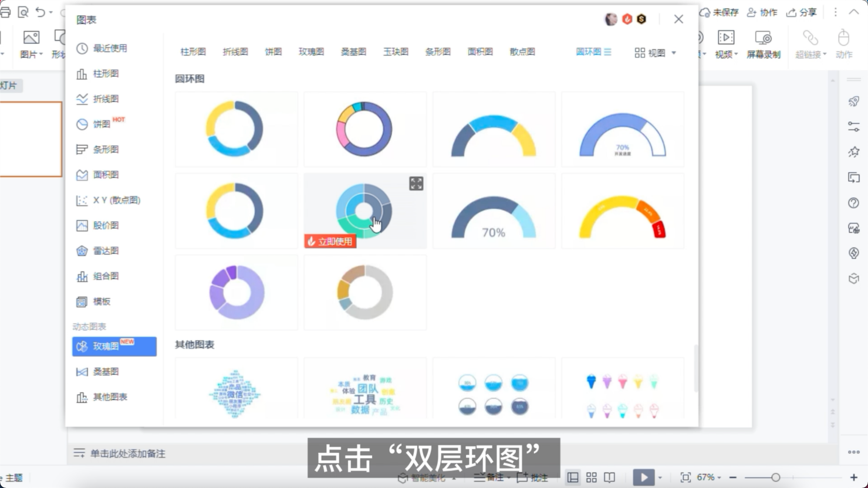Click the 超链接 hyperlink icon
Screen dimensions: 868x488
[x=810, y=38]
